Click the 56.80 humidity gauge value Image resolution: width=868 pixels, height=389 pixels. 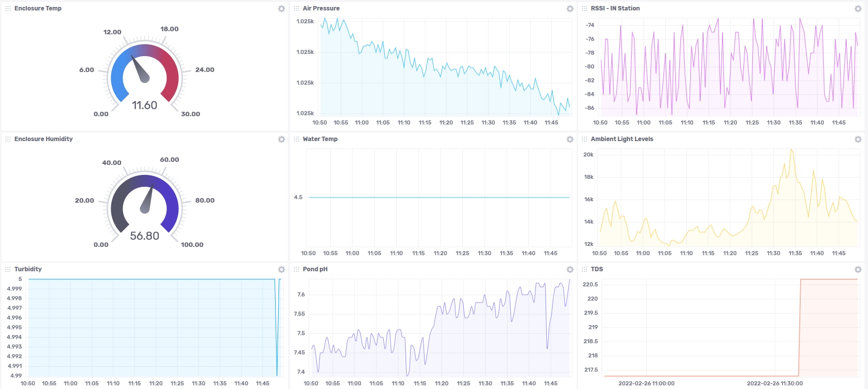(145, 236)
